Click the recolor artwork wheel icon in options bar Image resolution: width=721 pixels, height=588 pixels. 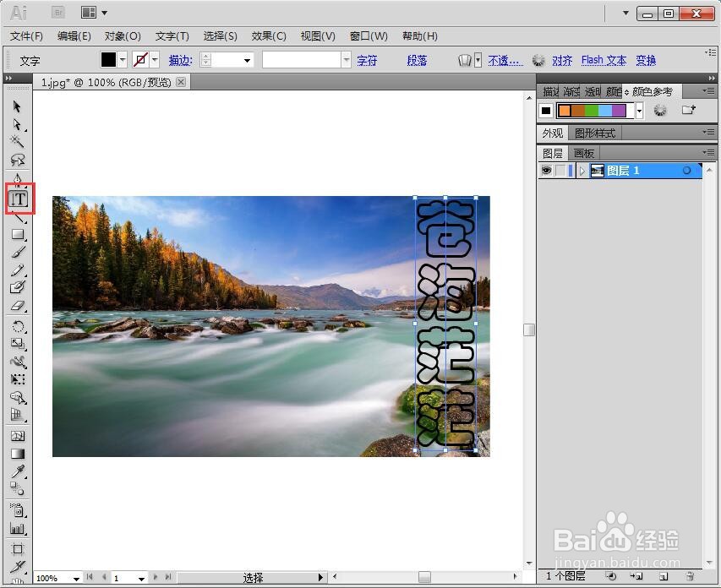click(538, 60)
